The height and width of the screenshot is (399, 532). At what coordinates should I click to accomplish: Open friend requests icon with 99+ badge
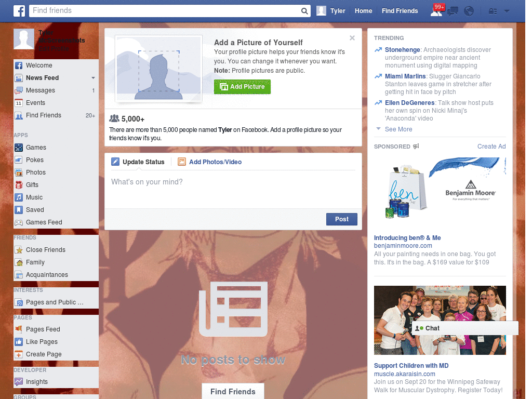pos(437,10)
